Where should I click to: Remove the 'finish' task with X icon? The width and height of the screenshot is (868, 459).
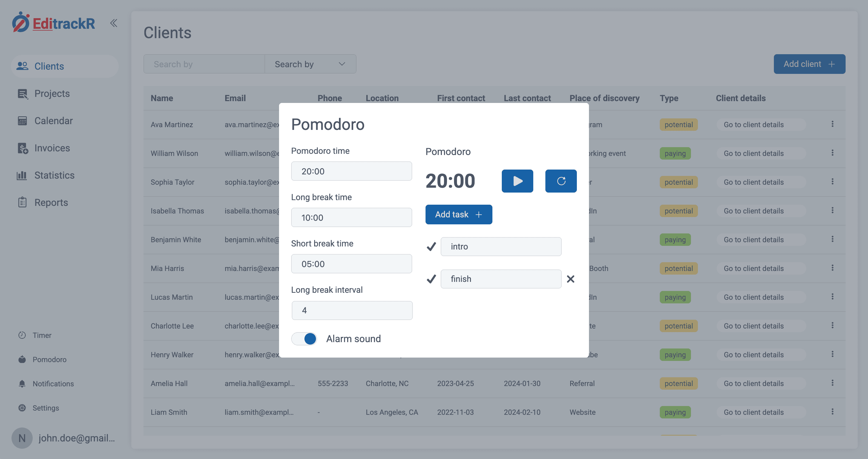click(x=570, y=279)
